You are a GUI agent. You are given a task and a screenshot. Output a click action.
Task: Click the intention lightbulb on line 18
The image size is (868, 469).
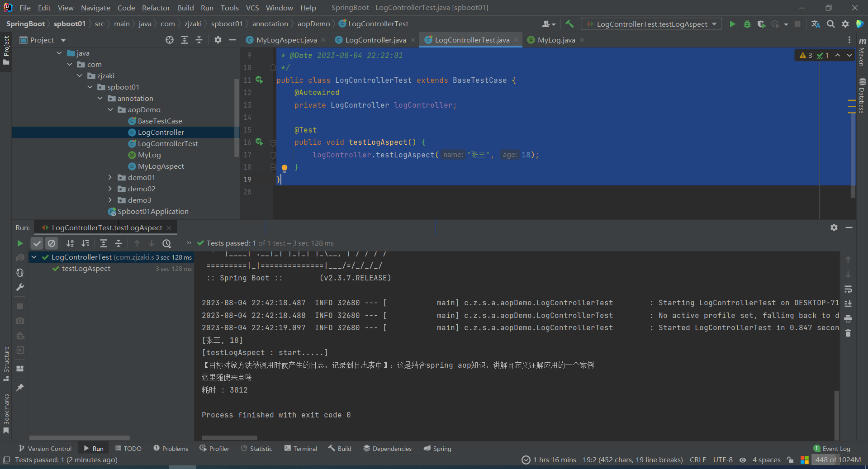click(x=285, y=168)
